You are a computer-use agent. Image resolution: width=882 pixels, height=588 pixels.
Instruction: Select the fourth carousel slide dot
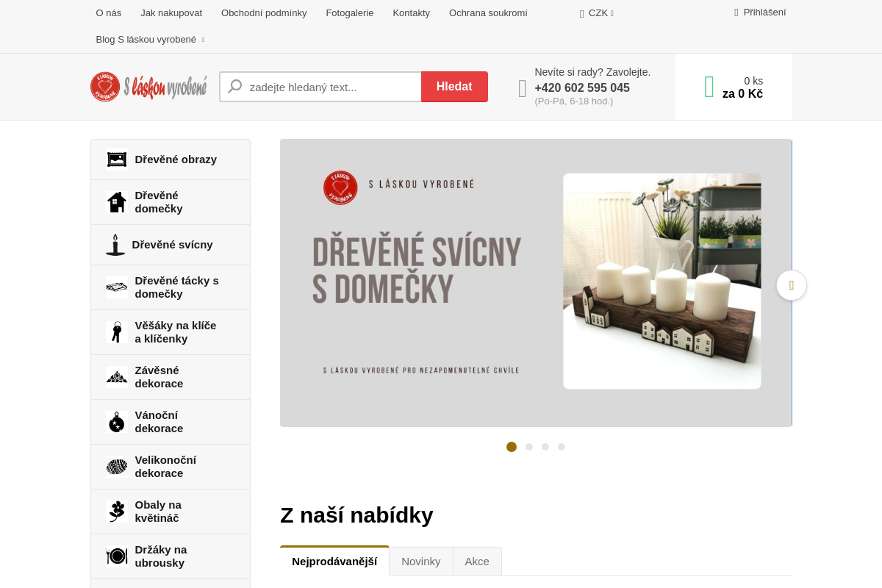[x=562, y=447]
